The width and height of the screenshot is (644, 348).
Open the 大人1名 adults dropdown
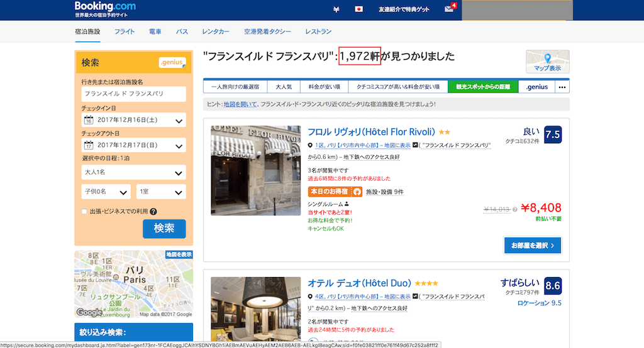pyautogui.click(x=133, y=172)
